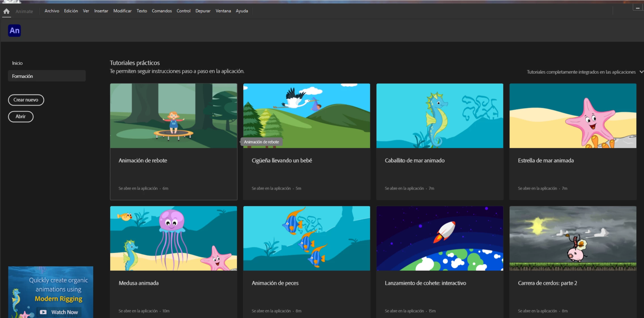
Task: Expand the tutorials filter dropdown chevron
Action: (x=641, y=72)
